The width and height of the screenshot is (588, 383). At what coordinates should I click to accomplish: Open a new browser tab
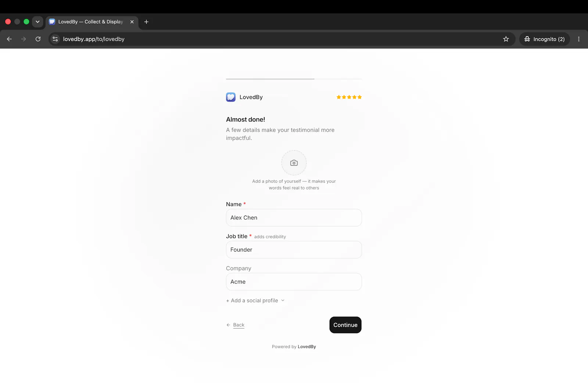[x=146, y=22]
